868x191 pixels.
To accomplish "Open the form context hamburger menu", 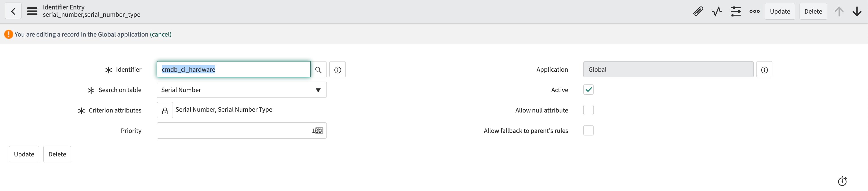I will click(32, 11).
